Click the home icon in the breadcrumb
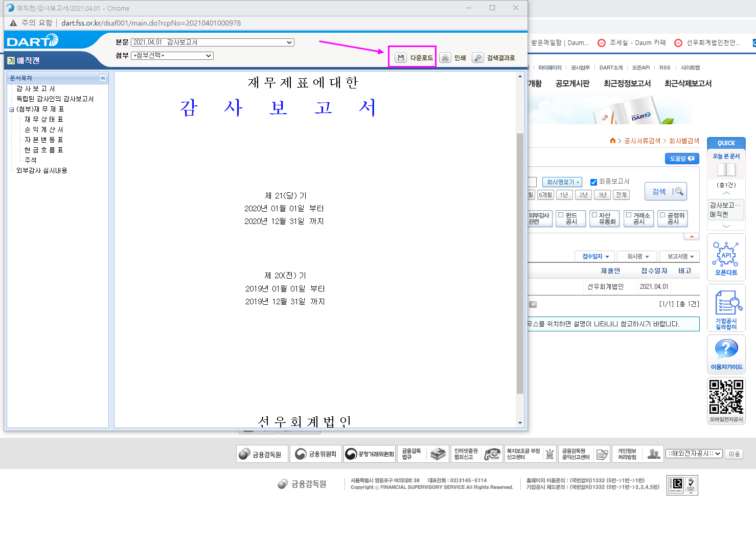The height and width of the screenshot is (538, 756). [x=612, y=141]
